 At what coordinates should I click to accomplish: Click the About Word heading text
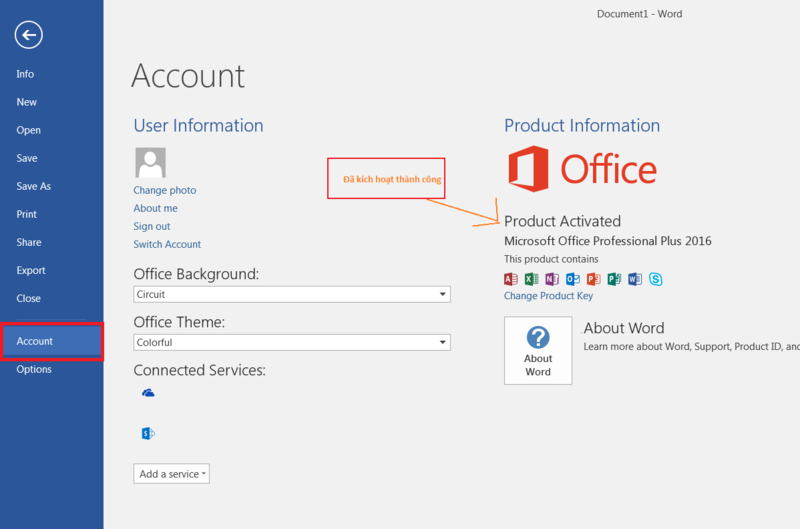pos(624,328)
